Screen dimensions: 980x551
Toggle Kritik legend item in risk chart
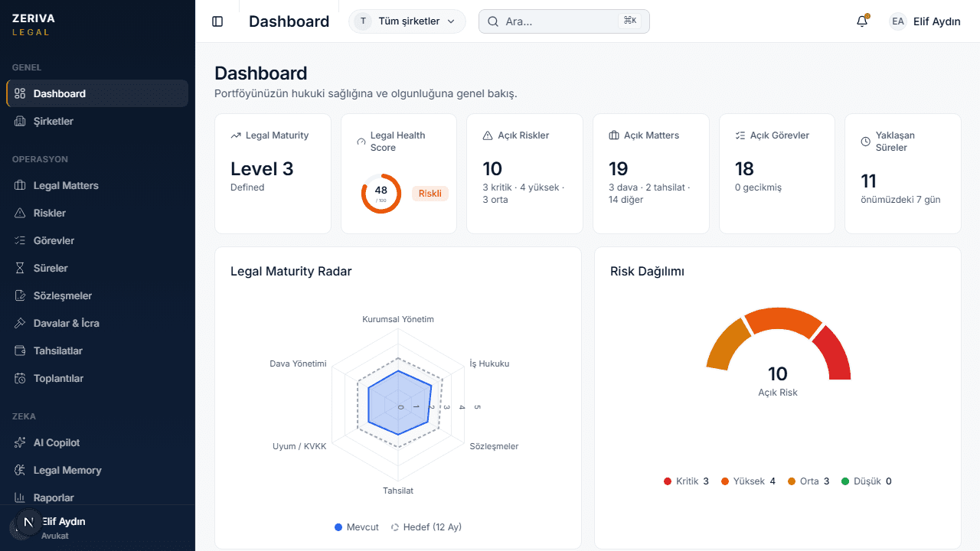pyautogui.click(x=686, y=481)
